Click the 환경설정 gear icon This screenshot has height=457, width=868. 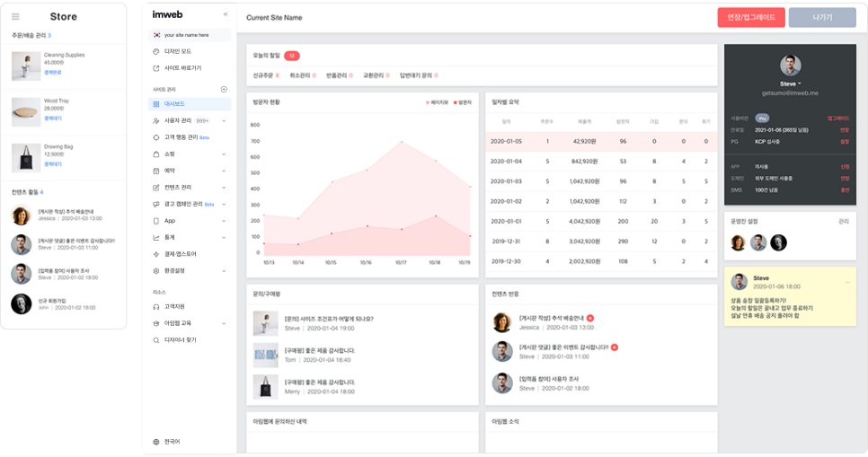click(156, 270)
